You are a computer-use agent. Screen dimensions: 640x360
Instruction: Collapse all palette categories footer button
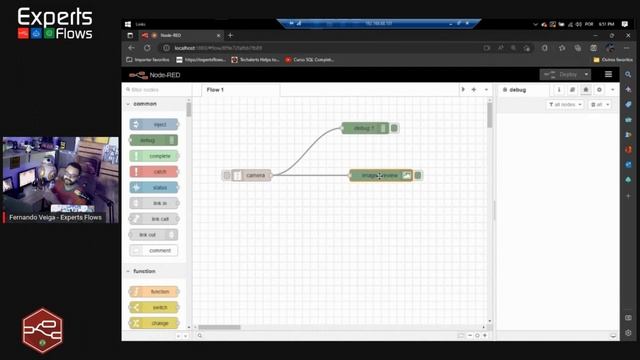click(x=178, y=336)
